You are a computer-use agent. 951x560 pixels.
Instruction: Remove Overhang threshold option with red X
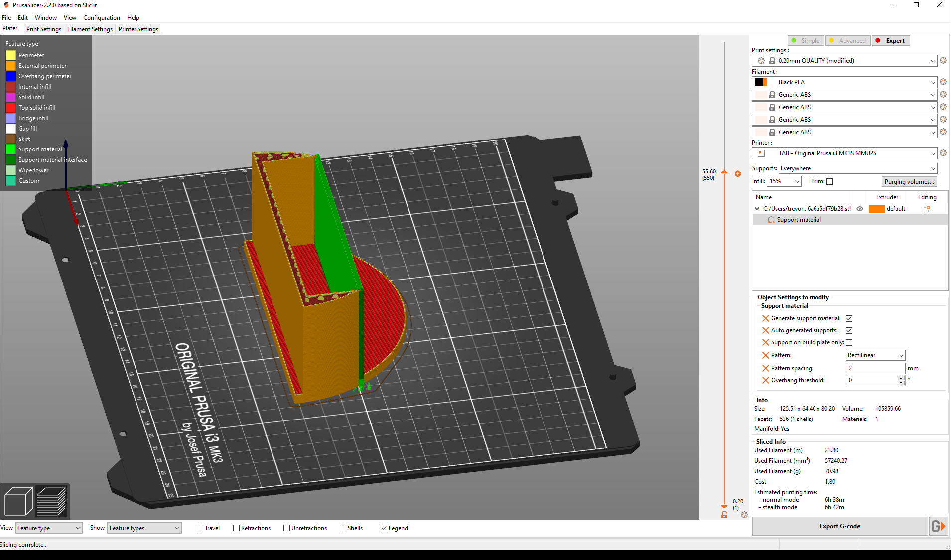766,380
